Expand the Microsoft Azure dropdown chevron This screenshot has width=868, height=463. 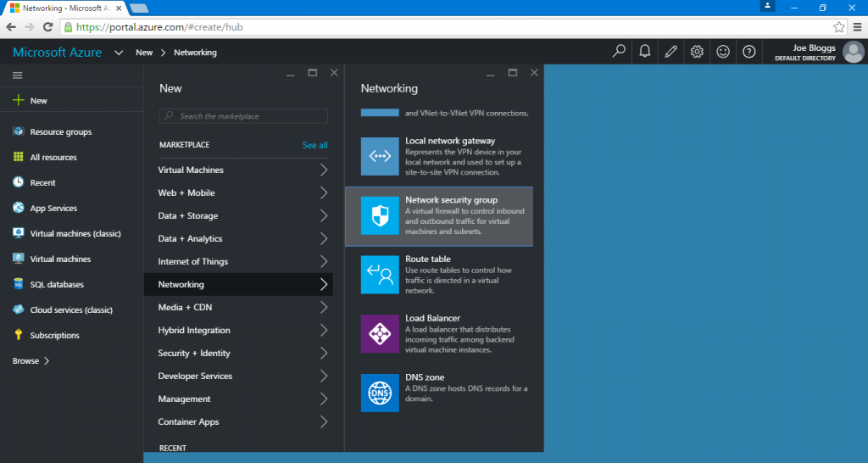(119, 53)
